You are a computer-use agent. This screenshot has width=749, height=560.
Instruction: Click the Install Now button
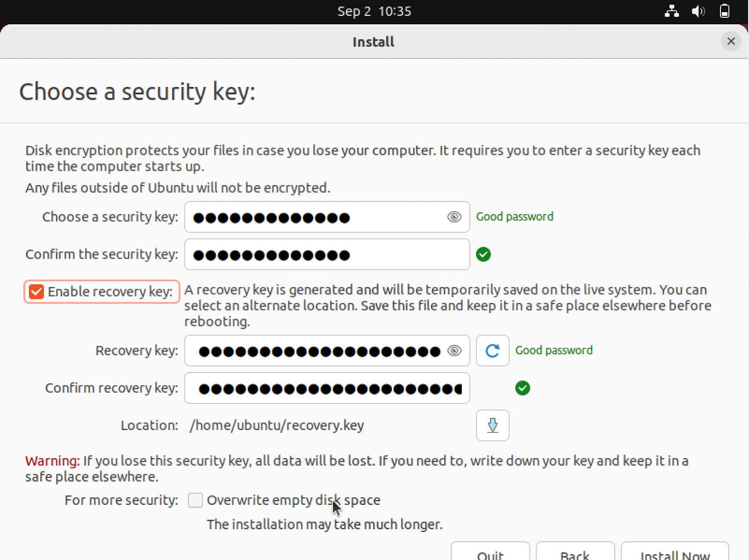point(675,554)
